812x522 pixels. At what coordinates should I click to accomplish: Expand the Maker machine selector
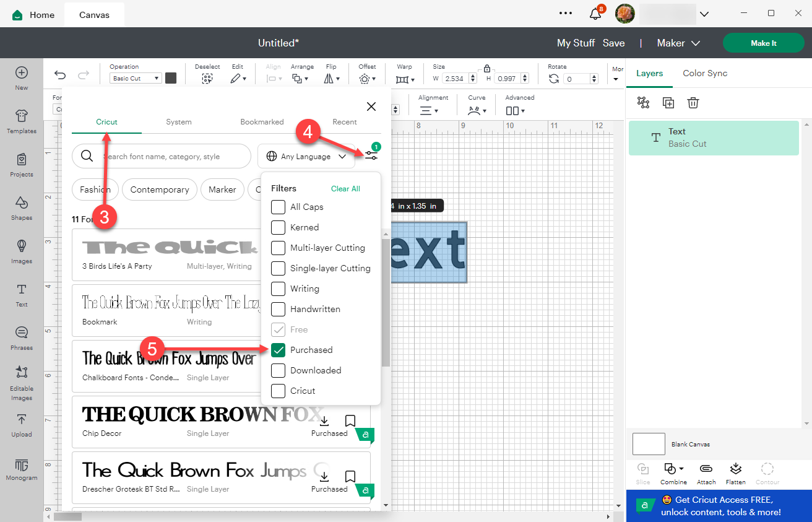point(678,43)
